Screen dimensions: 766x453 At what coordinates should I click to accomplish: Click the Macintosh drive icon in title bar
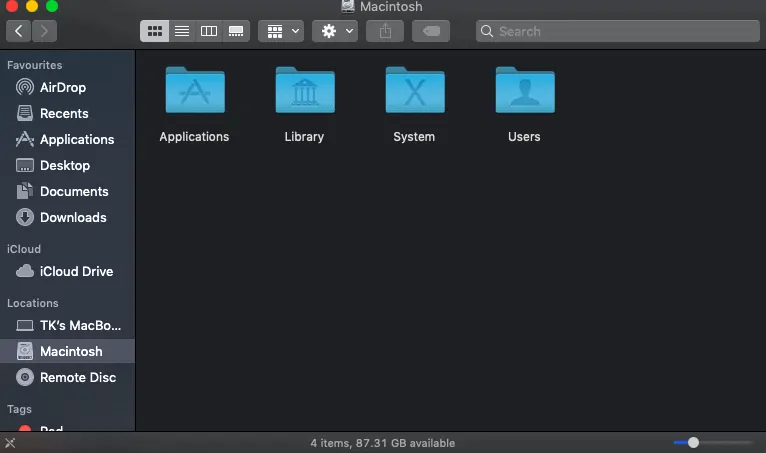click(347, 6)
